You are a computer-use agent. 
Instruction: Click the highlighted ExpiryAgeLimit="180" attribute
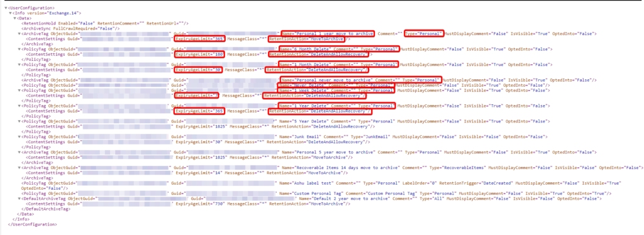199,55
